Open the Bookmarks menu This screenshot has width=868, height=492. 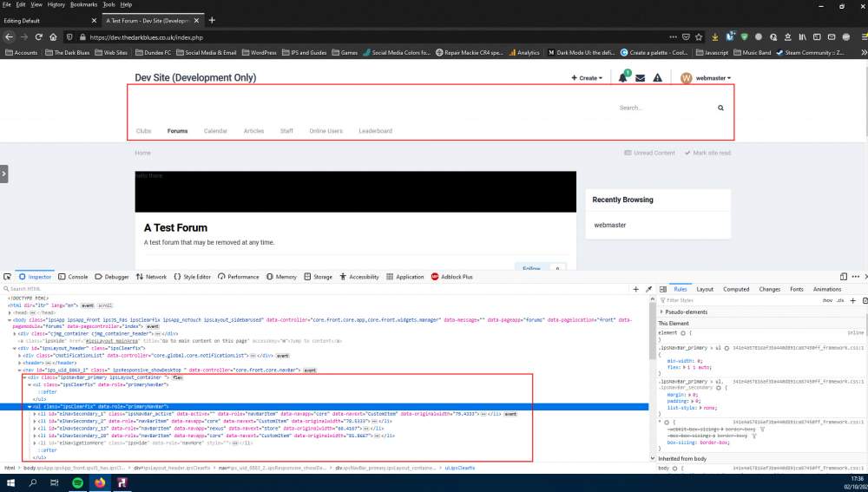point(83,4)
